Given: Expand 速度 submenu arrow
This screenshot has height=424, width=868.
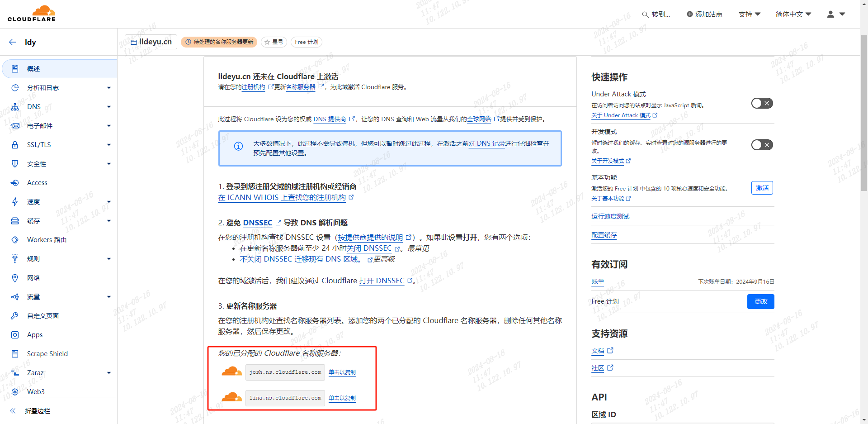Looking at the screenshot, I should (x=109, y=202).
